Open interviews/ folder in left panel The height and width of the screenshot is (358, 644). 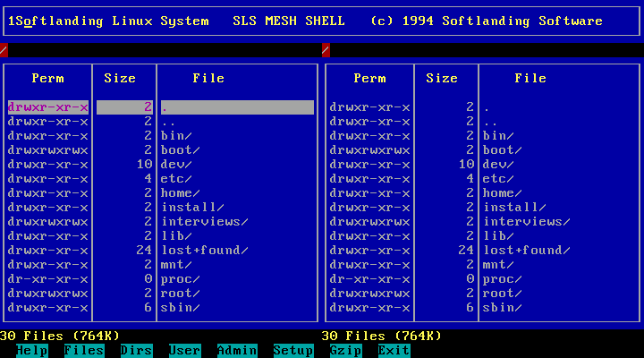tap(205, 222)
